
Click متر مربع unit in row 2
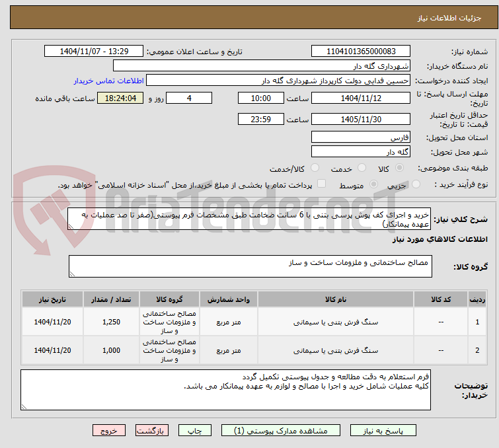coord(229,350)
